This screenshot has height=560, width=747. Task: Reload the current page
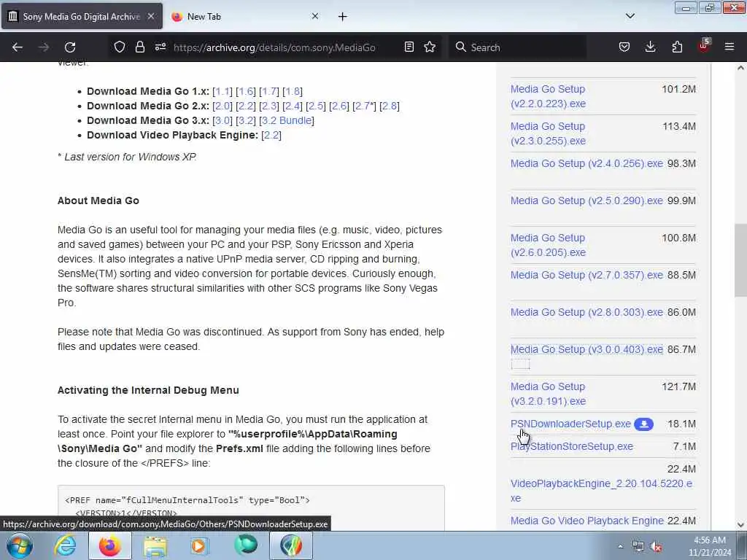70,47
